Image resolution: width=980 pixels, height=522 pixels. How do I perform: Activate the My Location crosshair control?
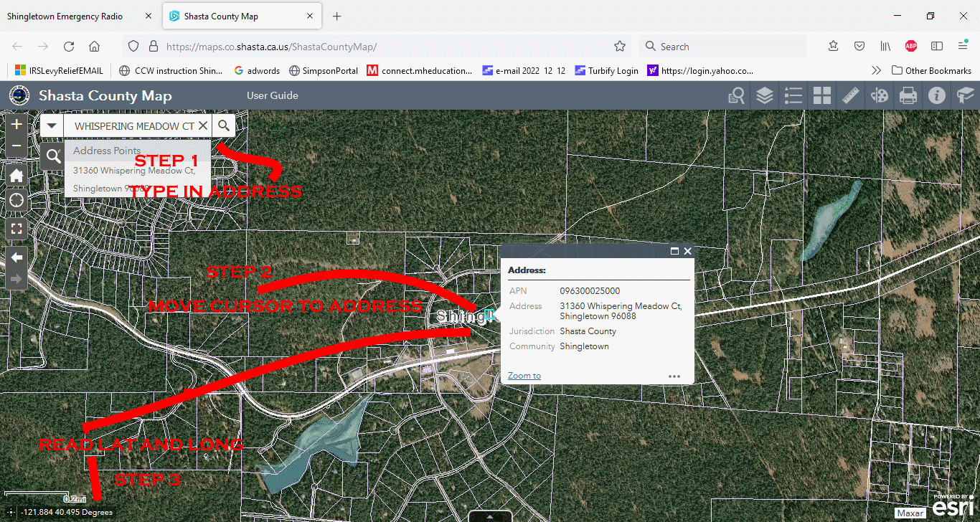pos(16,200)
